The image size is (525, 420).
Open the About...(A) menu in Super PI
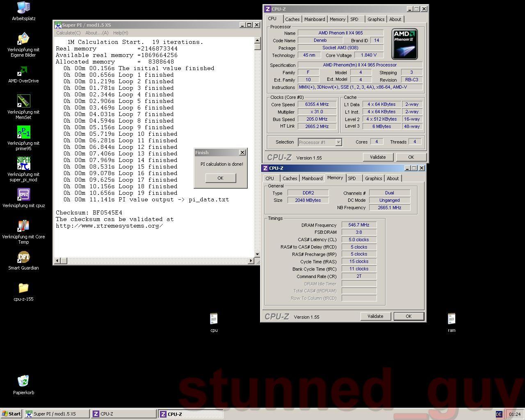[97, 33]
